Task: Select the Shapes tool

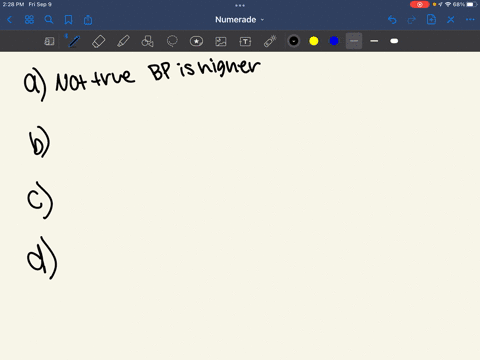Action: [147, 41]
